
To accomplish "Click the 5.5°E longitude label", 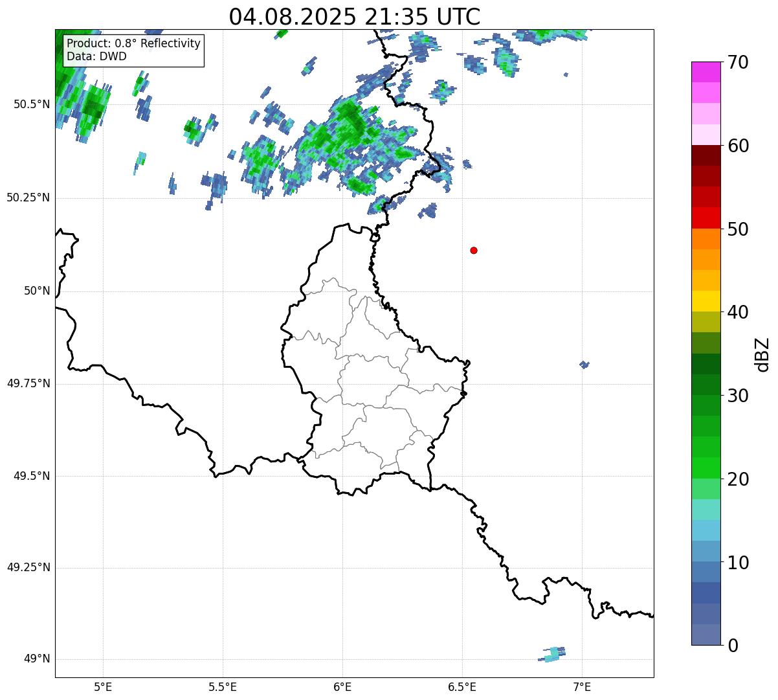I will click(x=223, y=686).
